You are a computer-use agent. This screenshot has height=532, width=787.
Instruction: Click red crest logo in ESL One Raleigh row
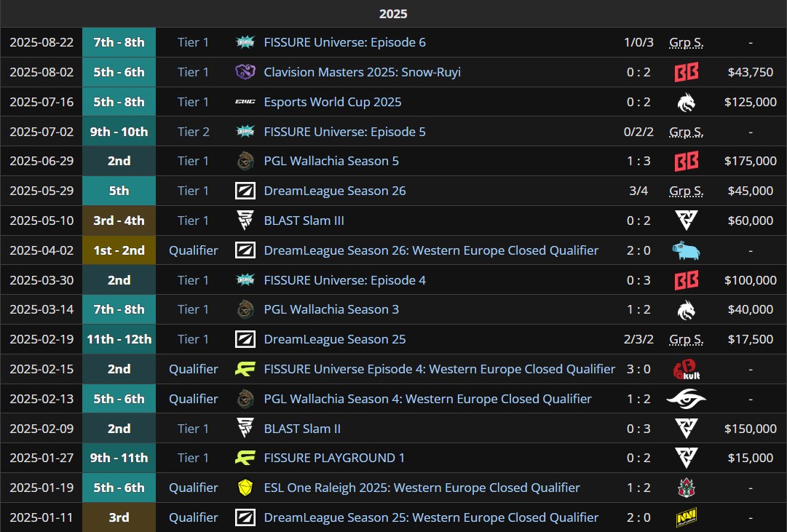point(686,488)
